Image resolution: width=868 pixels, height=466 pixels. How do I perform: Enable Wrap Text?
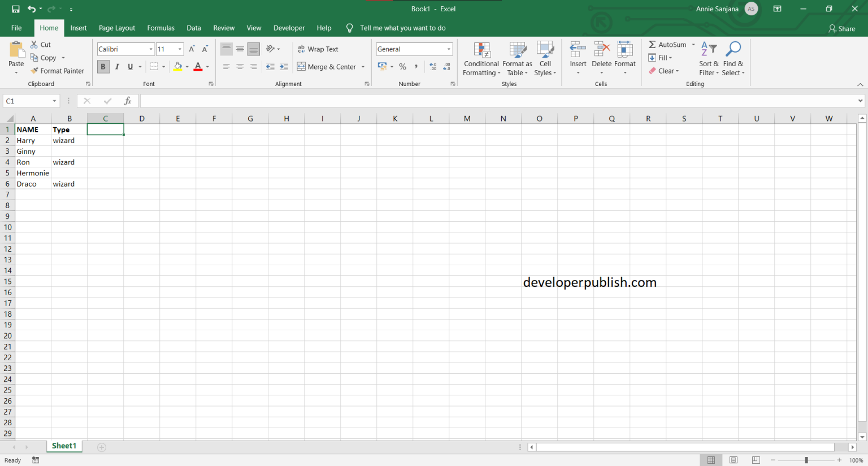tap(318, 49)
